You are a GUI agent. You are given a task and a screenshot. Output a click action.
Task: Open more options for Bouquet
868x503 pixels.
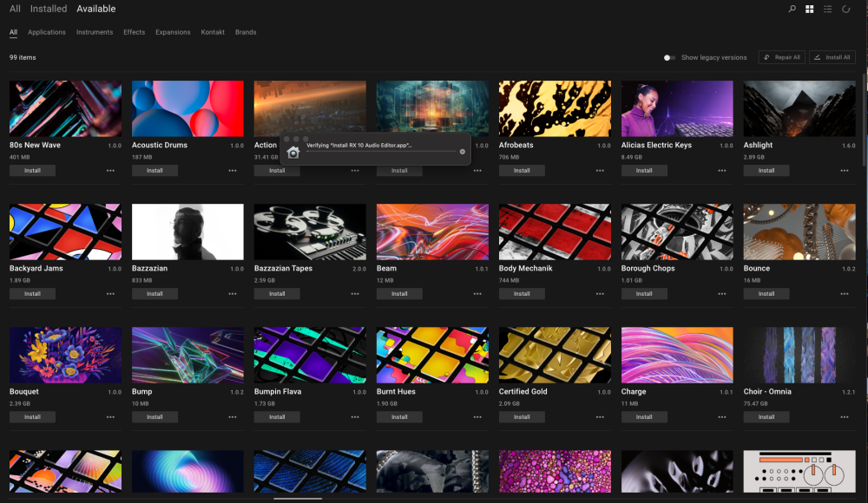pyautogui.click(x=111, y=417)
